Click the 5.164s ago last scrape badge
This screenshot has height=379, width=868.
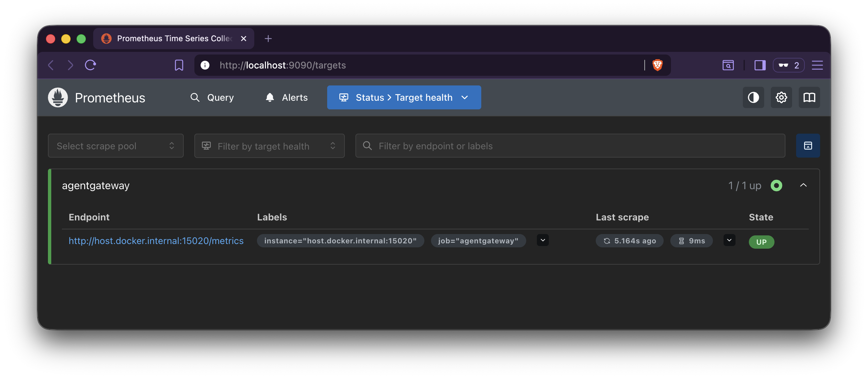coord(629,241)
